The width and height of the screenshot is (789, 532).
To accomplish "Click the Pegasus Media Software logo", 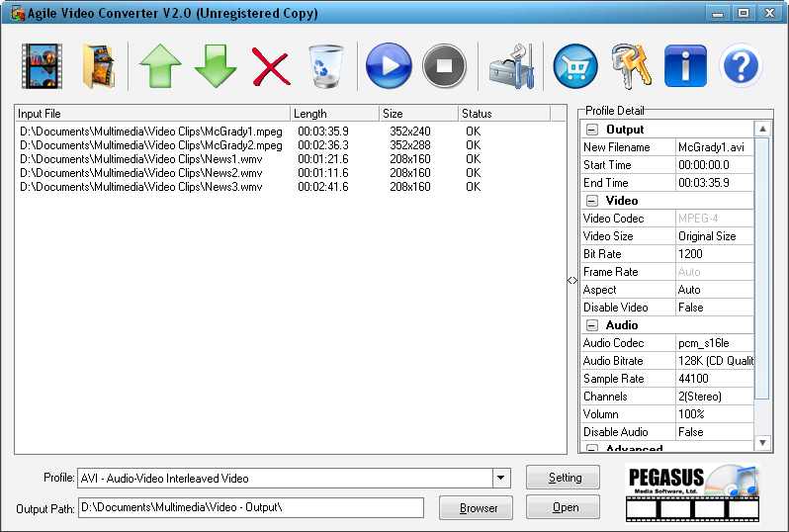I will click(x=692, y=493).
